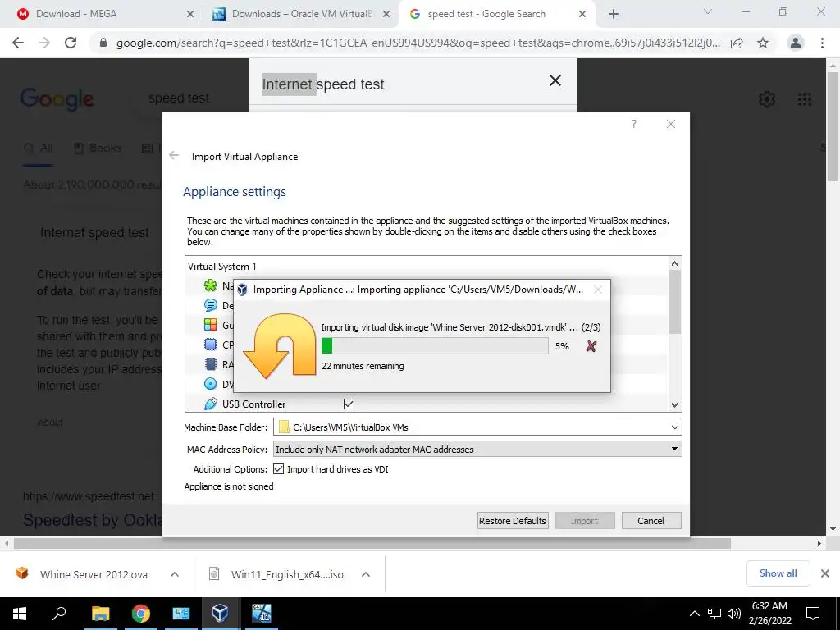Open Windows Start menu
The height and width of the screenshot is (630, 840).
[20, 613]
